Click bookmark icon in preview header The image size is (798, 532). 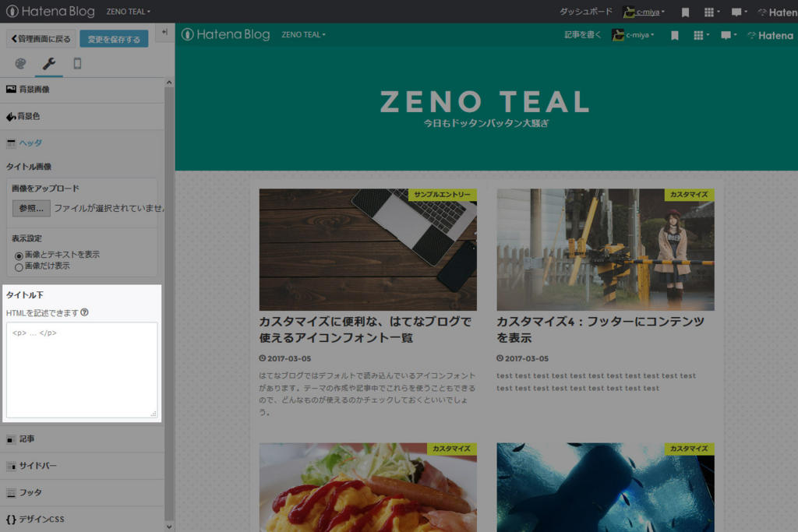(675, 36)
